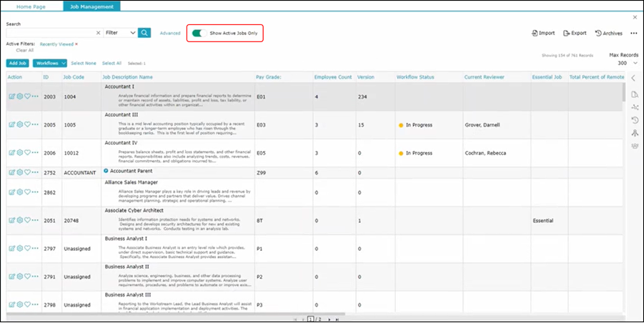Open the document search icon in right sidebar
Image resolution: width=644 pixels, height=323 pixels.
634,94
